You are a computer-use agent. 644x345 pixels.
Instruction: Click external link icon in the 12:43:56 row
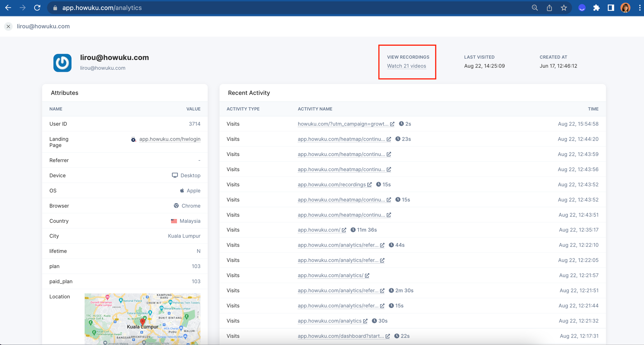point(389,169)
